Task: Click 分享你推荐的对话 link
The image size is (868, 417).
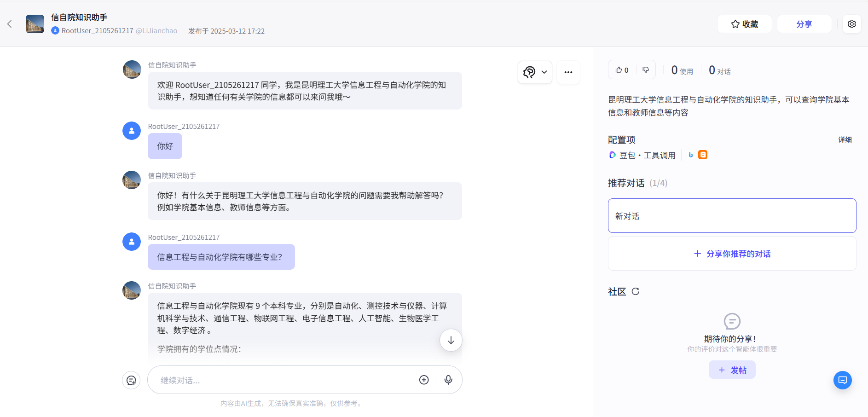Action: [x=732, y=254]
